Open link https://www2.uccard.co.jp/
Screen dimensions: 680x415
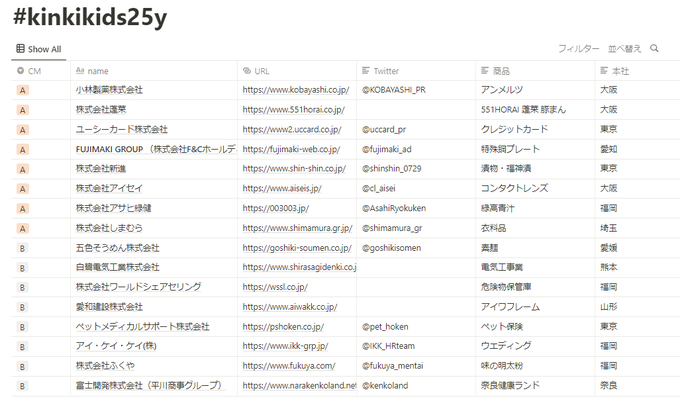292,129
